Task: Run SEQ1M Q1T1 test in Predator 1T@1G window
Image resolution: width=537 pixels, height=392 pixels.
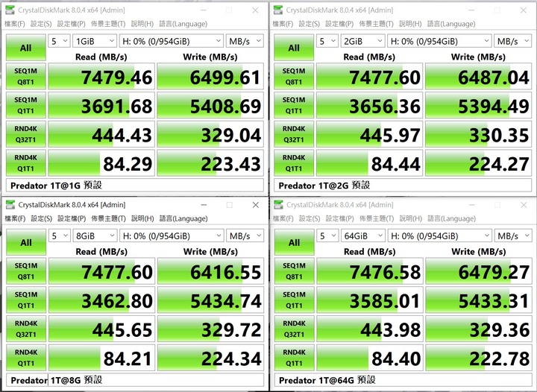Action: coord(25,105)
